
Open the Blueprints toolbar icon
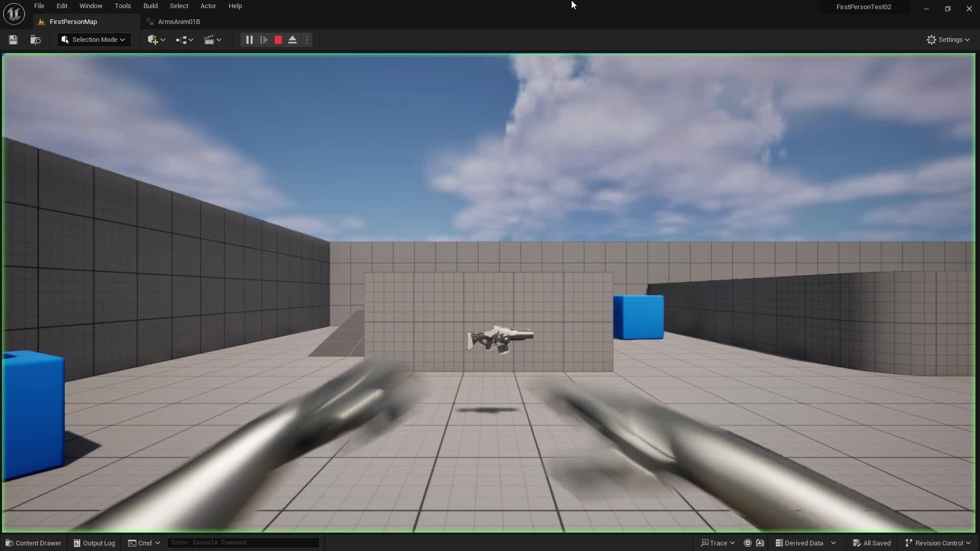(x=182, y=40)
